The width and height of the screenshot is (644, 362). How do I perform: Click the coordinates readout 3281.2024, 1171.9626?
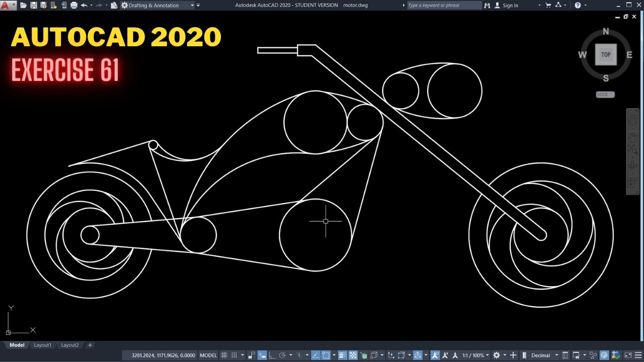point(163,355)
